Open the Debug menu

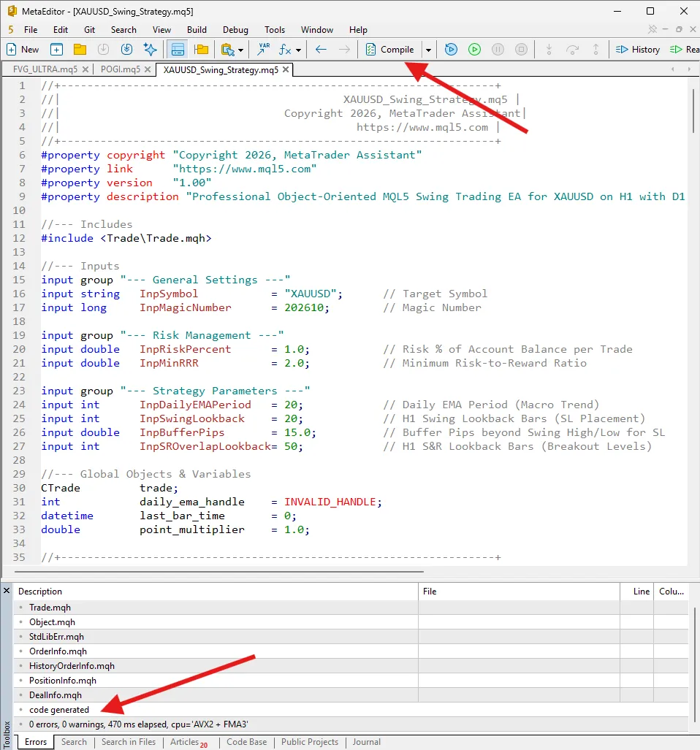point(235,30)
